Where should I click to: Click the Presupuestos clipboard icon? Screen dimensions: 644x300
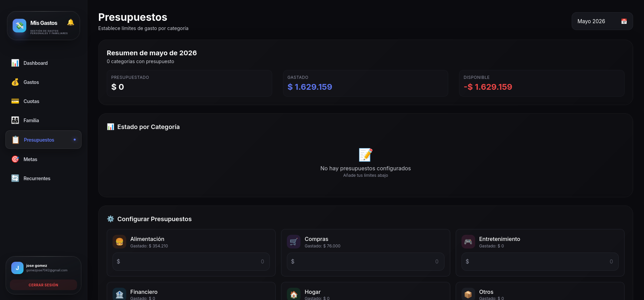pyautogui.click(x=16, y=140)
